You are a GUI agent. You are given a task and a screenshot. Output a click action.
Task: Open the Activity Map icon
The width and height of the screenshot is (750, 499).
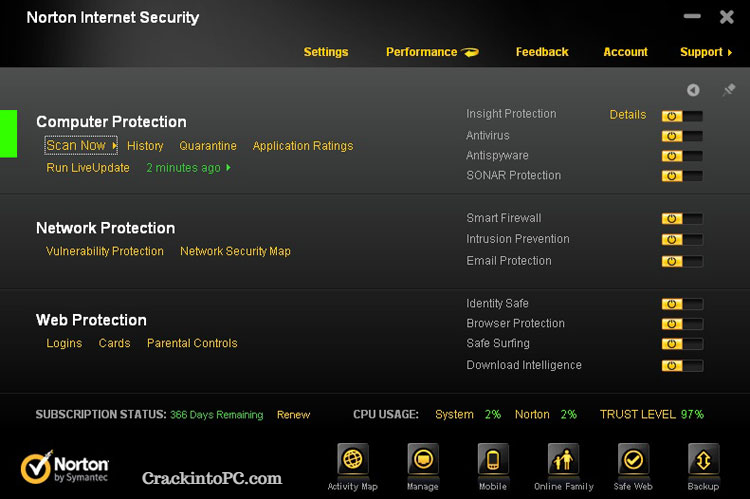[353, 460]
